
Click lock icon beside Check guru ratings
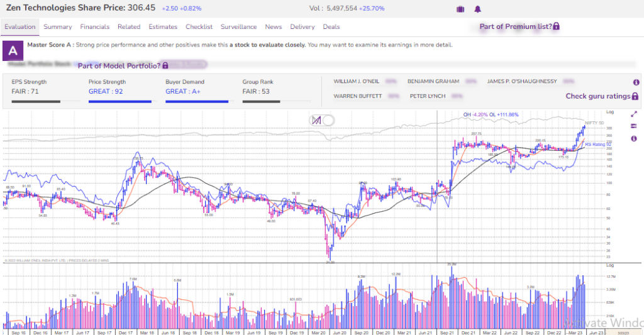click(635, 96)
